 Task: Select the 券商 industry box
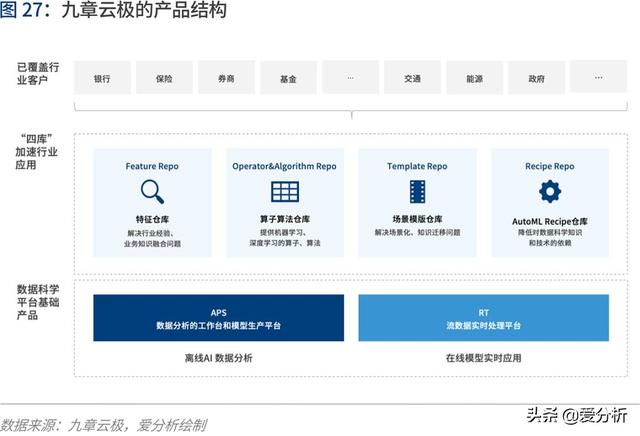226,78
